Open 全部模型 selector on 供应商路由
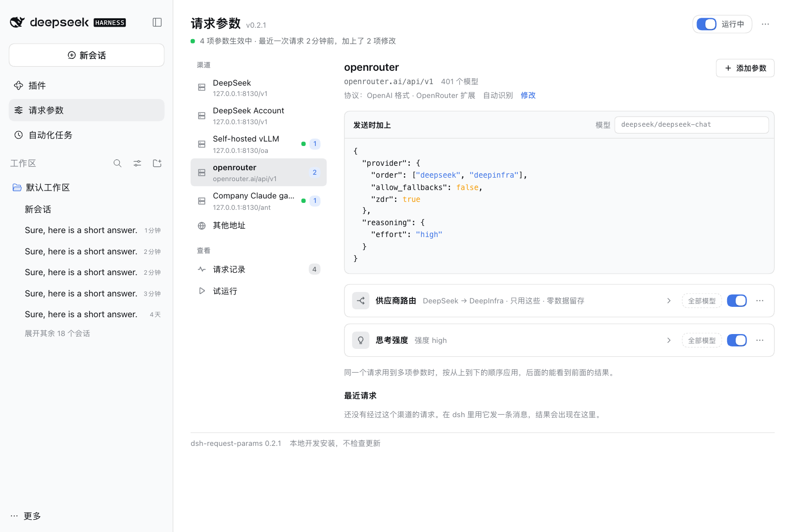The width and height of the screenshot is (792, 532). [701, 300]
